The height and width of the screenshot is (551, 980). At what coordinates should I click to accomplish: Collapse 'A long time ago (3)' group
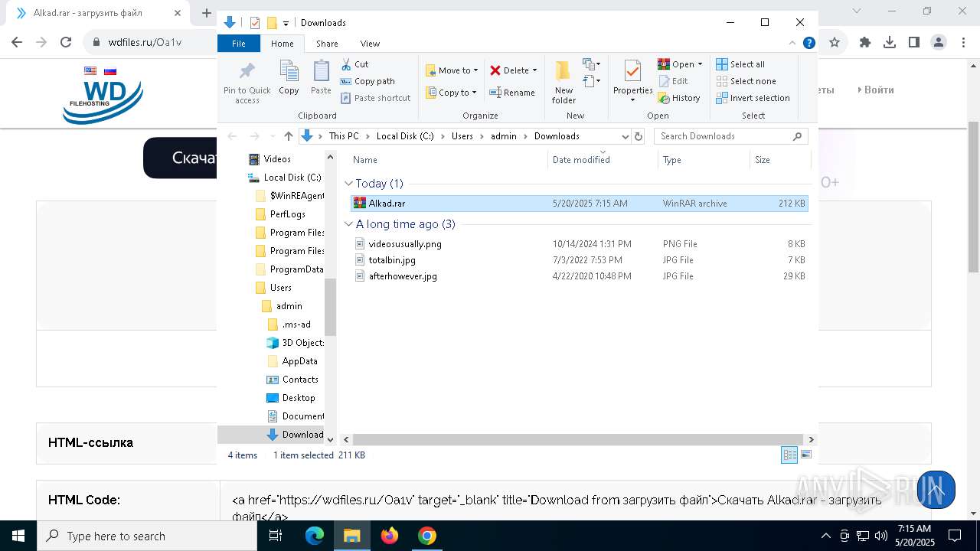tap(348, 224)
